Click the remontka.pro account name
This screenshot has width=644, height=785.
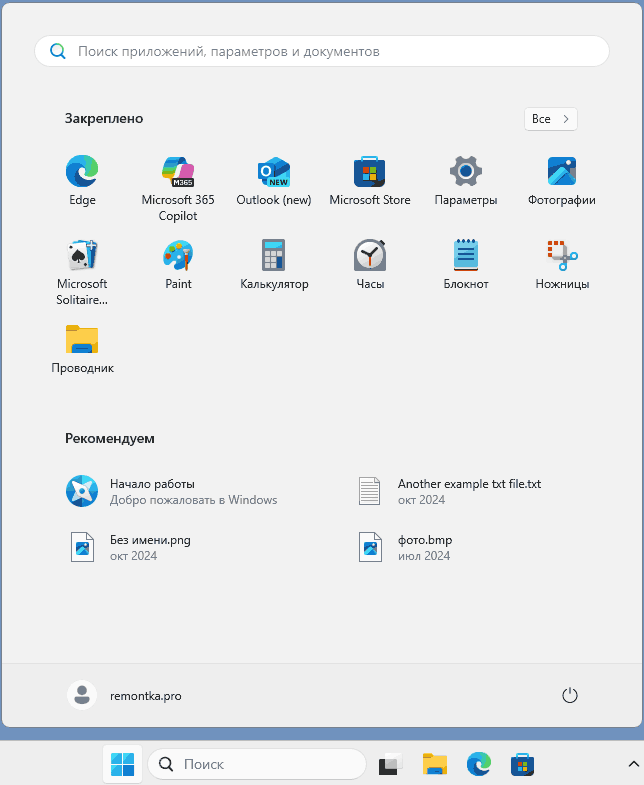pos(146,696)
